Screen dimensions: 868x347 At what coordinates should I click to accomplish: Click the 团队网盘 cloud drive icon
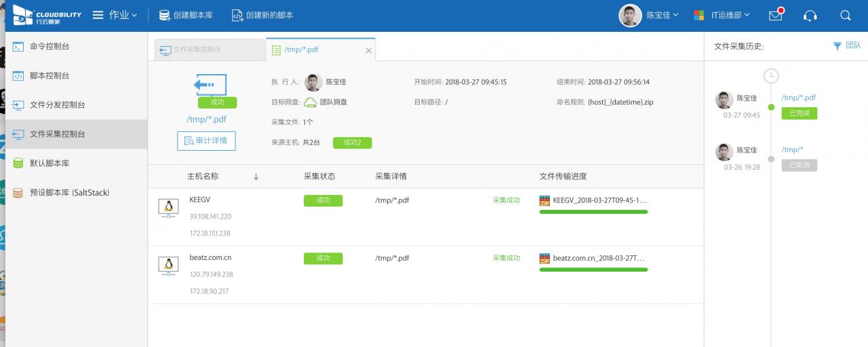[x=310, y=103]
